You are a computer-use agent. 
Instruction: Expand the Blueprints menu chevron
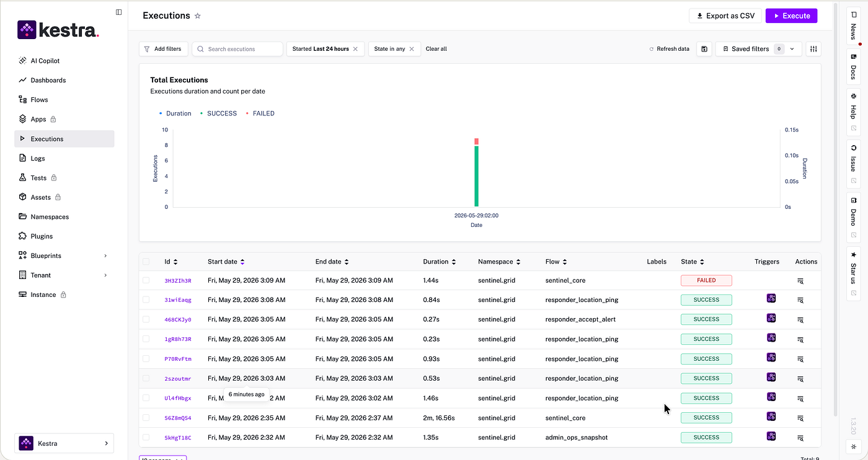coord(105,255)
